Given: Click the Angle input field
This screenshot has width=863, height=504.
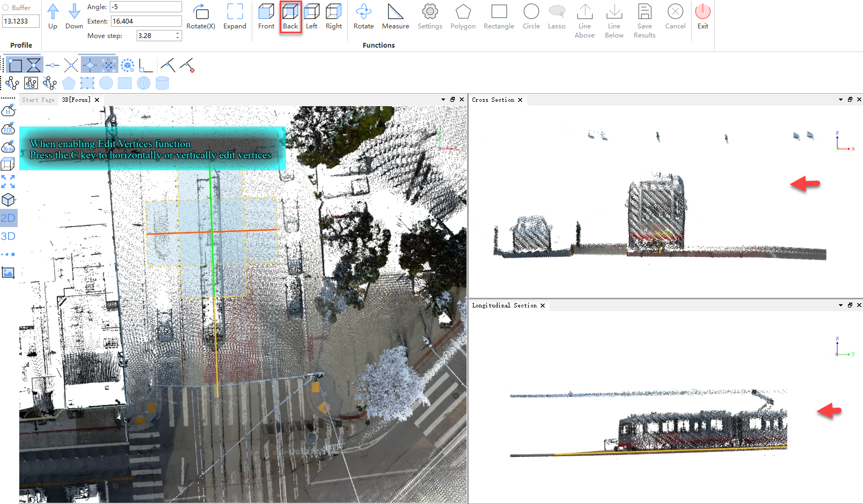Looking at the screenshot, I should pos(146,7).
